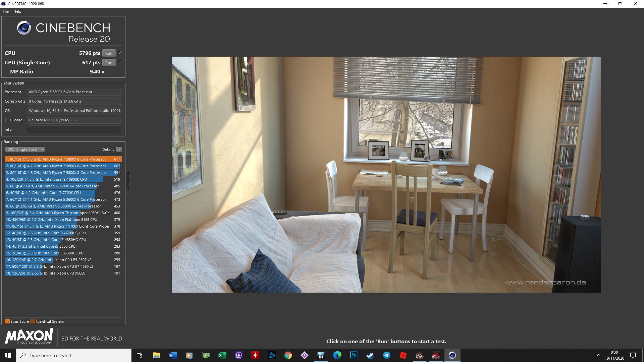Launch Google Chrome from taskbar
The width and height of the screenshot is (644, 362).
(x=288, y=355)
